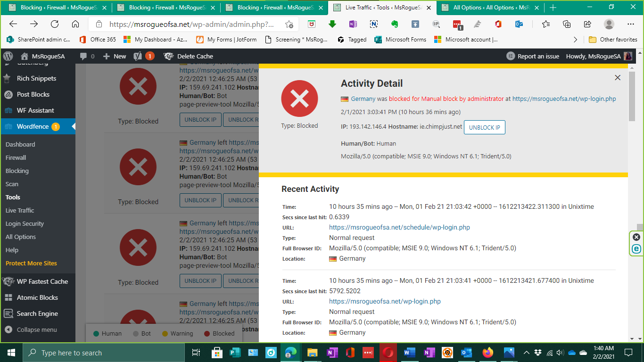Click the UNBLOCK IP button in Activity Detail
Screen dimensions: 644x362
pyautogui.click(x=484, y=127)
